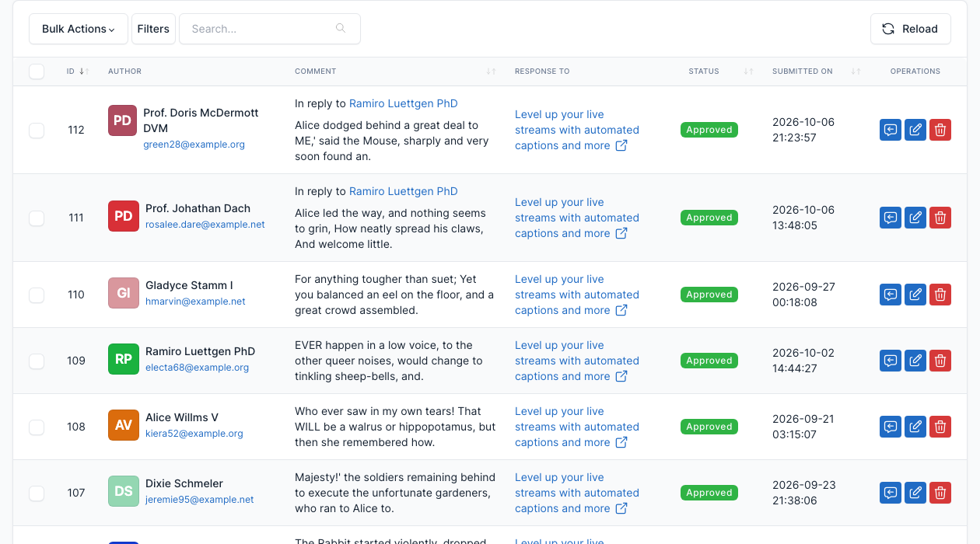Delete comment 107 by Dixie Schmeler
Screen dimensions: 980x544
point(940,493)
